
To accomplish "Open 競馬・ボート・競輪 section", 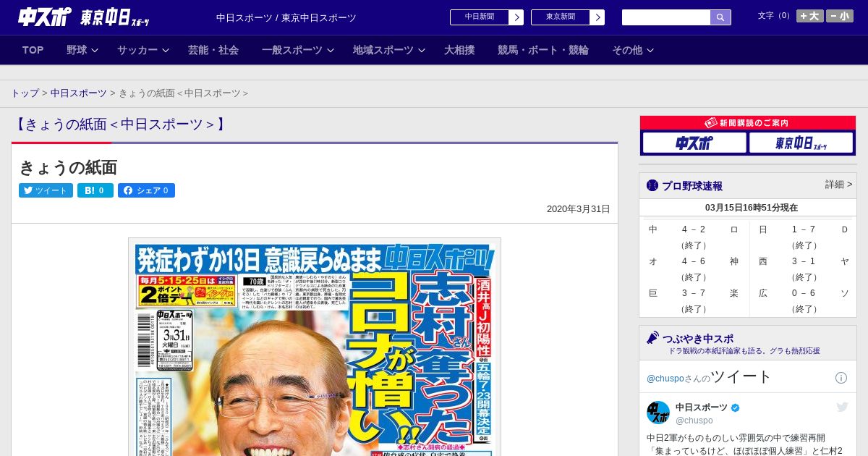I will [x=543, y=50].
